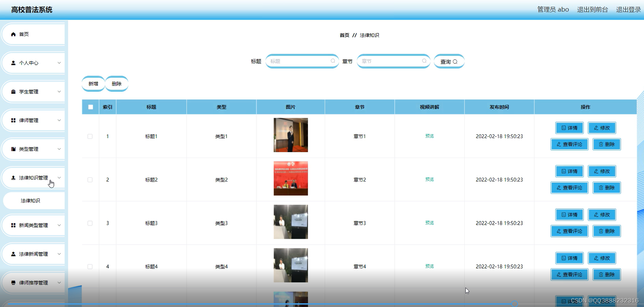Screen dimensions: 644x307
Task: Click 退出到前台 in top bar
Action: (x=592, y=9)
